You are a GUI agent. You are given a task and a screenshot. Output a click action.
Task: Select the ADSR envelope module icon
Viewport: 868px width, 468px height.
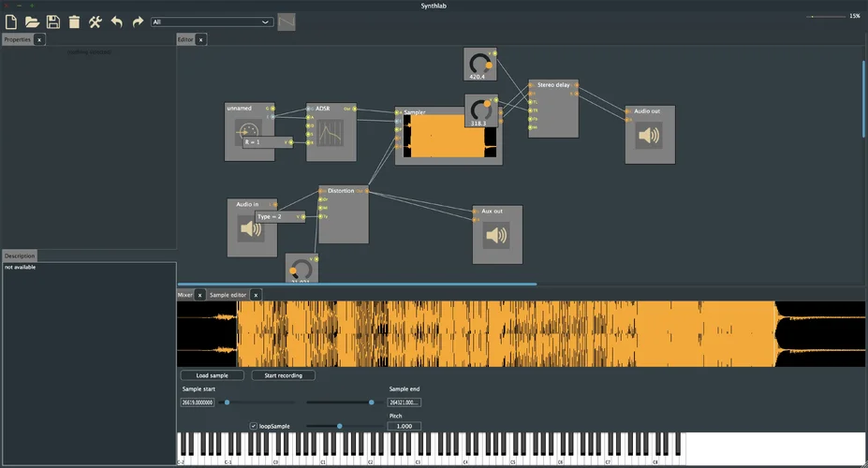pos(331,133)
